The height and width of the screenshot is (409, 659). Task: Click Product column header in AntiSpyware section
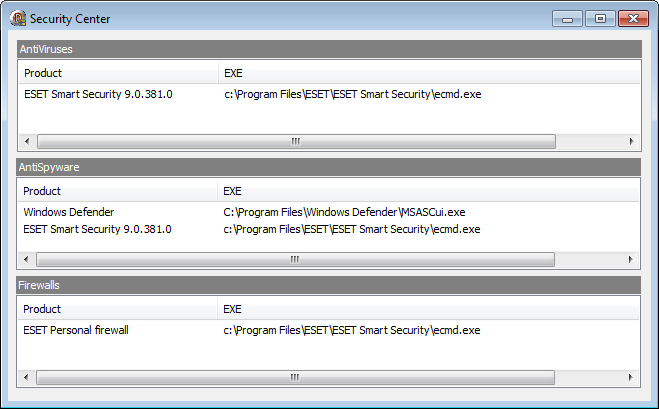click(118, 191)
